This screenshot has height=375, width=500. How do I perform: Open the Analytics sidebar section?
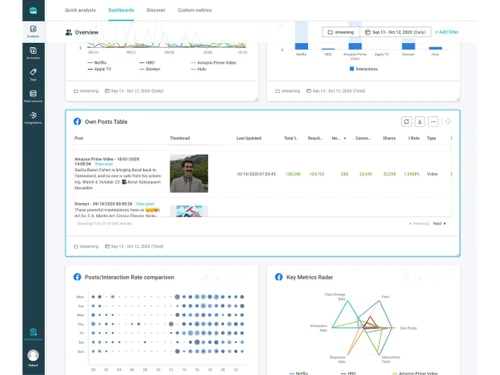click(x=33, y=31)
